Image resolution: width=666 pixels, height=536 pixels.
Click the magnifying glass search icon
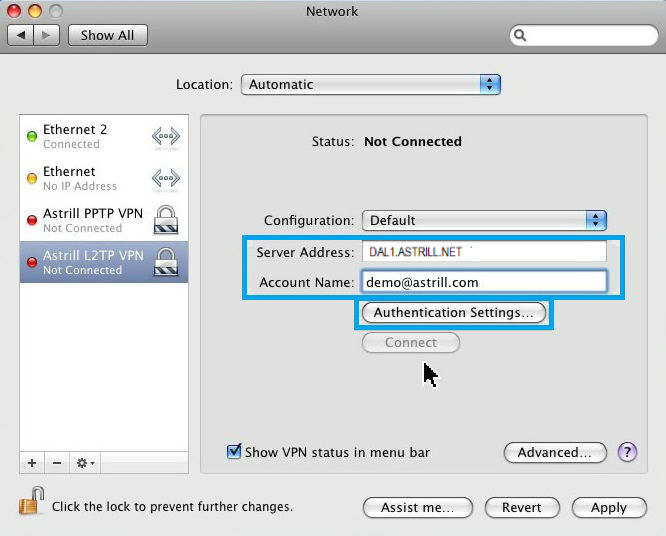(x=520, y=35)
